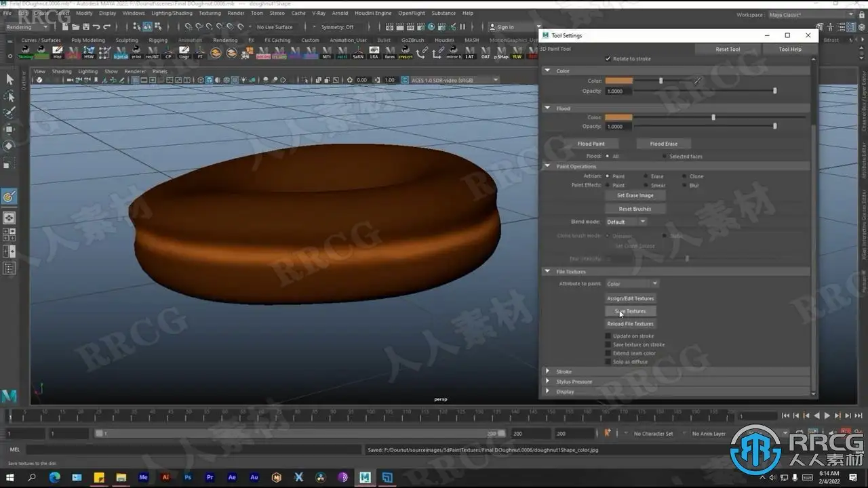Click the Save Textures button
868x488 pixels.
(630, 311)
